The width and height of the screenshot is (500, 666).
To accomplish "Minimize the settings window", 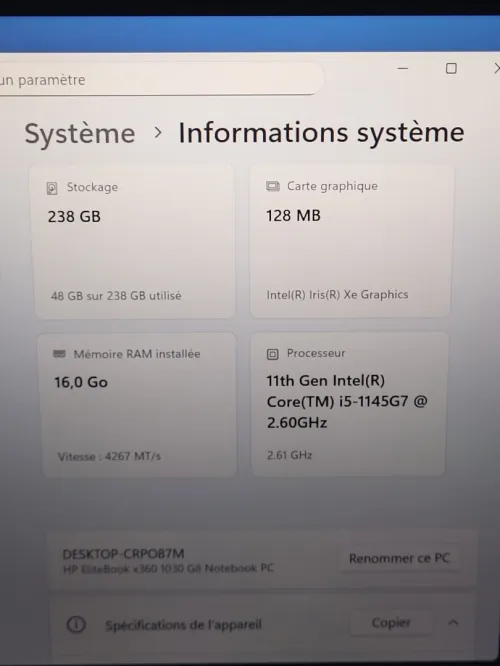I will (403, 68).
